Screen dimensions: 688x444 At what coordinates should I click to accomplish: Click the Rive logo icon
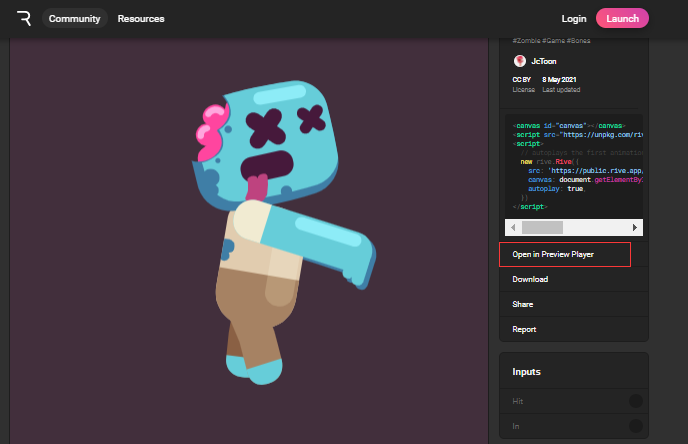(24, 18)
